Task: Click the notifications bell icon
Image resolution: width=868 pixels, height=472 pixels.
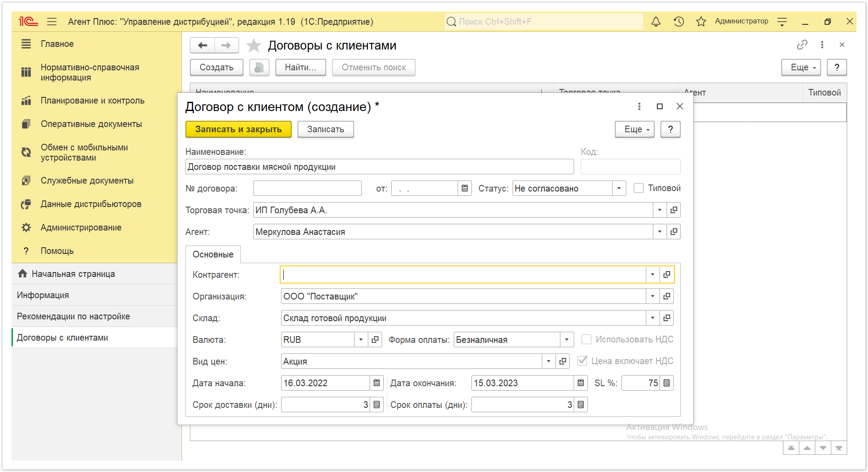Action: tap(656, 21)
